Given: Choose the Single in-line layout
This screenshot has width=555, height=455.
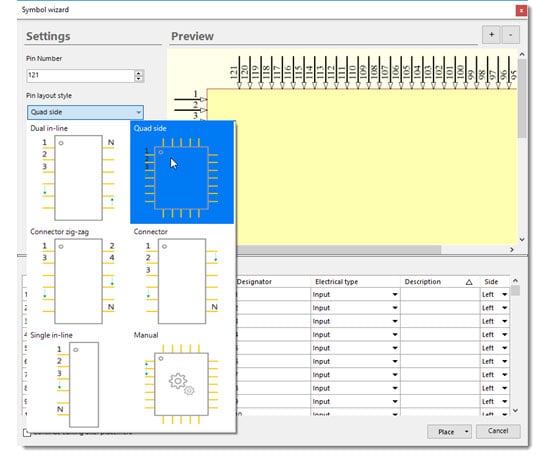Looking at the screenshot, I should (78, 380).
